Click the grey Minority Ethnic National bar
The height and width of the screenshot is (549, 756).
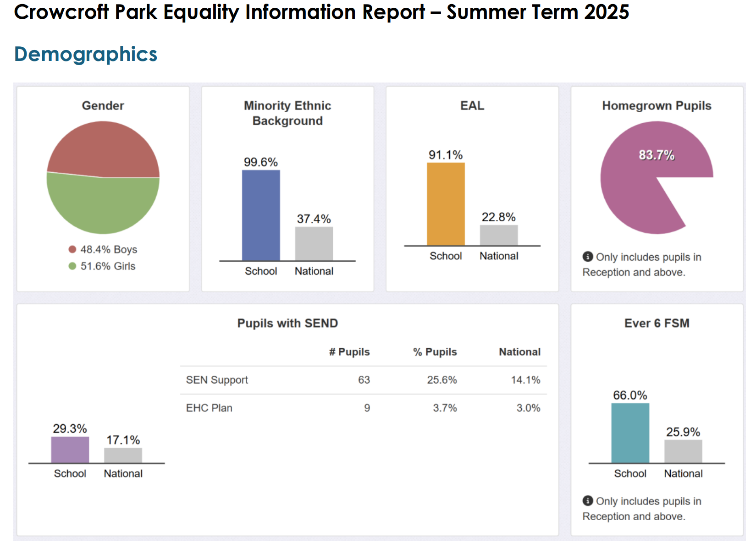coord(314,244)
